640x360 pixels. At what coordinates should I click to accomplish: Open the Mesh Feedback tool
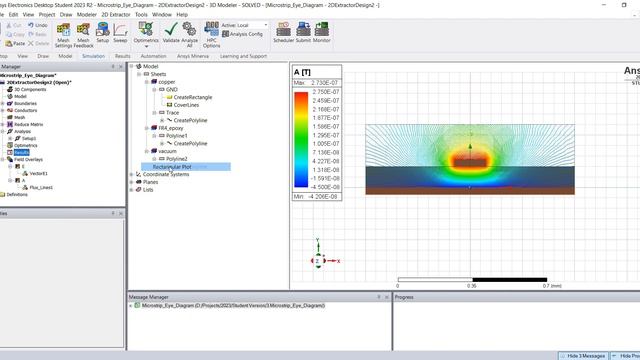point(83,35)
